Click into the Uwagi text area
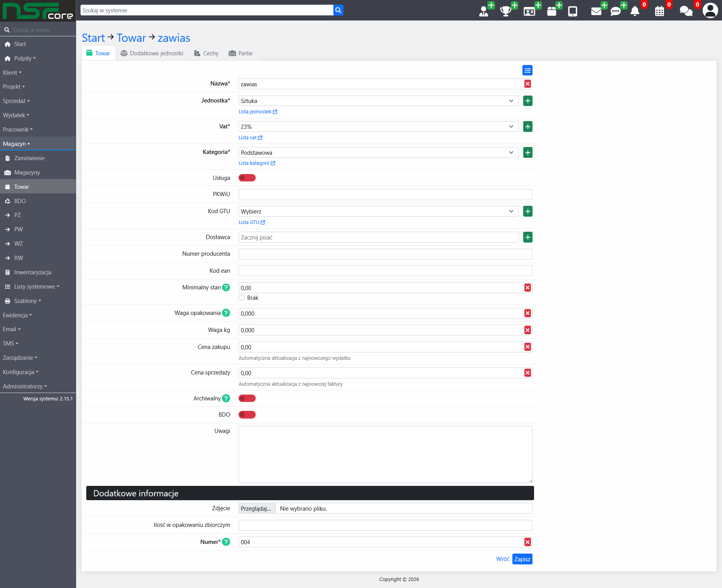Viewport: 722px width, 588px height. click(x=386, y=455)
